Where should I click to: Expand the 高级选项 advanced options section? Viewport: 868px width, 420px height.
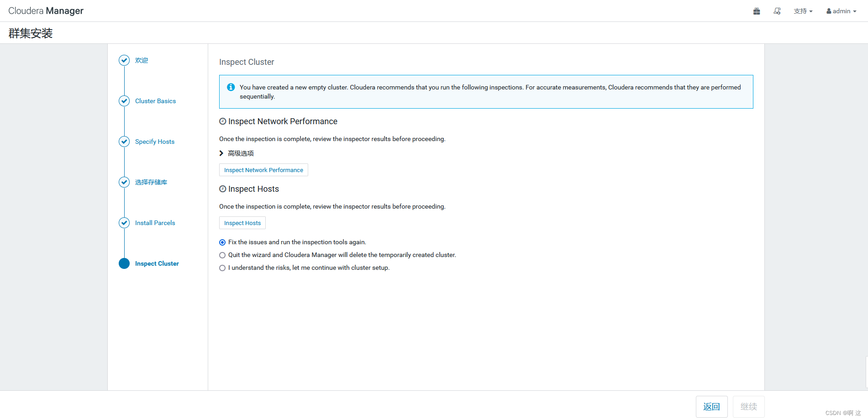point(237,153)
